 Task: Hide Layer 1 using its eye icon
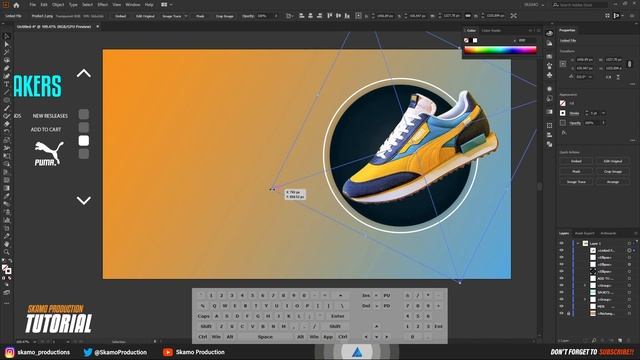coord(562,243)
